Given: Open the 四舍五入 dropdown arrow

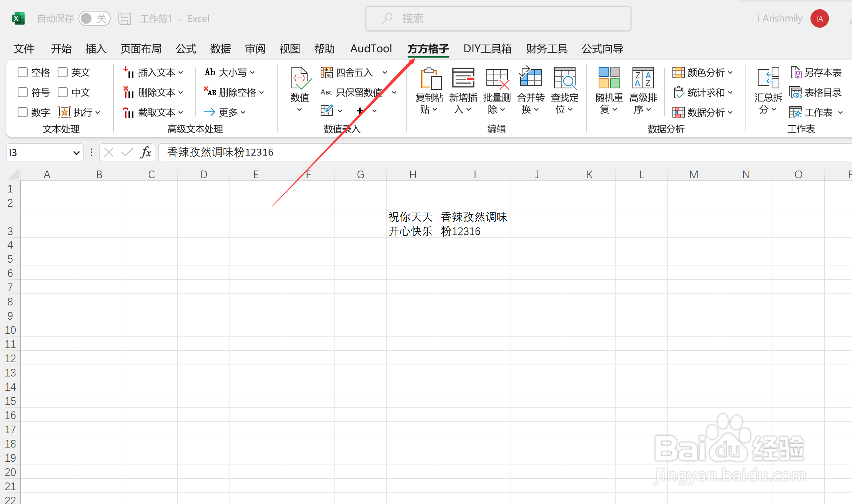Looking at the screenshot, I should [385, 73].
